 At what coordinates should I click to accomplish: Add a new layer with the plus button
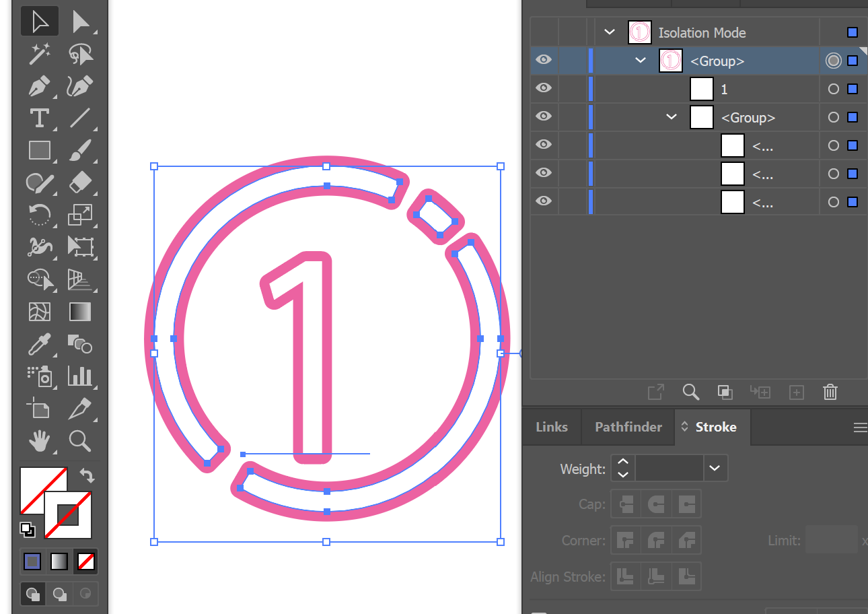[x=797, y=392]
